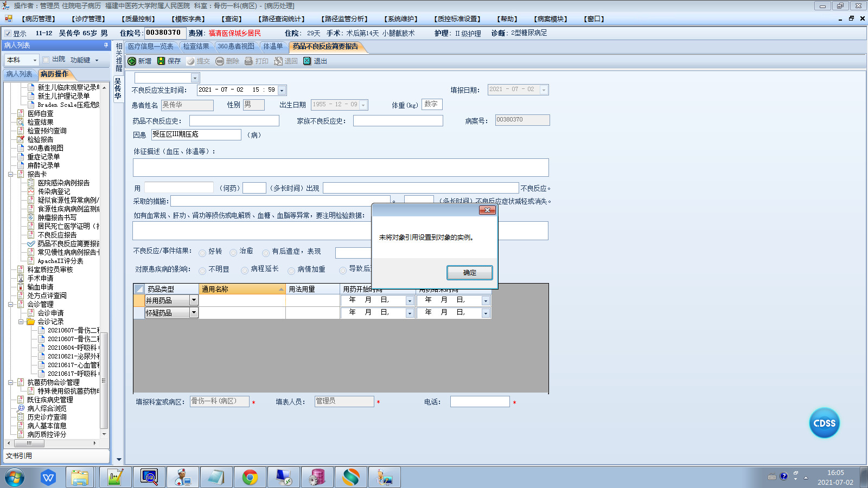Switch to the 体温单 tab
Image resolution: width=868 pixels, height=488 pixels.
pos(273,47)
